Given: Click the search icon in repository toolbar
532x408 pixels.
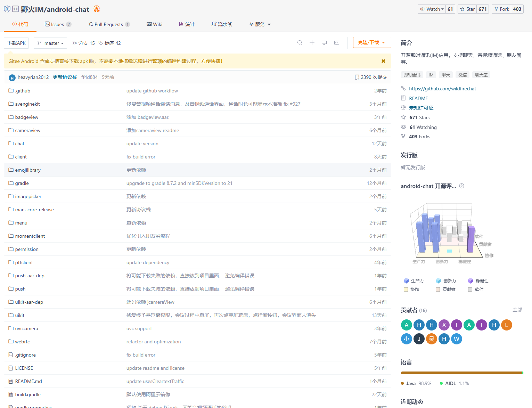Looking at the screenshot, I should click(x=300, y=43).
